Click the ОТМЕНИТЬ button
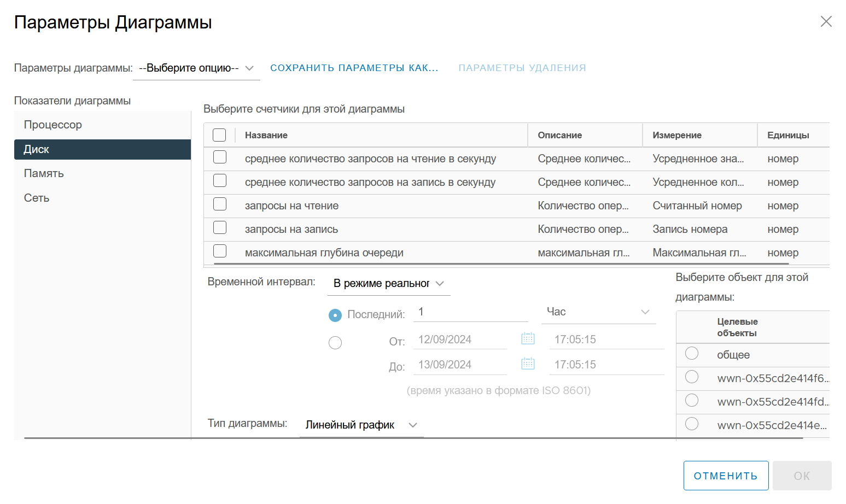Image resolution: width=846 pixels, height=504 pixels. (726, 476)
